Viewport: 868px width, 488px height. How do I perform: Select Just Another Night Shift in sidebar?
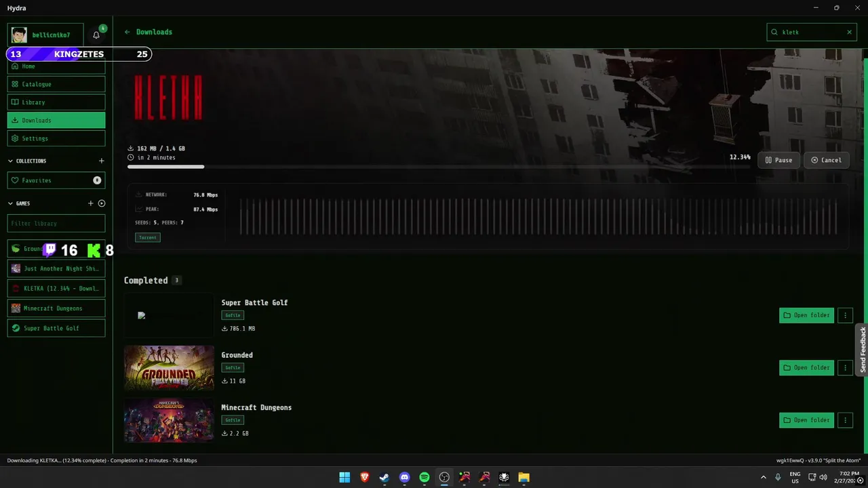[x=56, y=268]
